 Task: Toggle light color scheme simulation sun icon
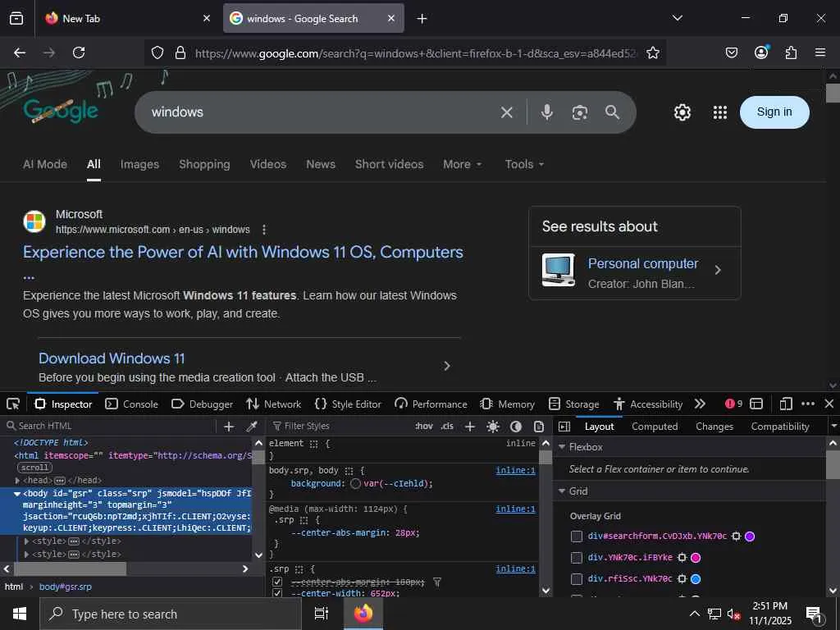coord(493,427)
